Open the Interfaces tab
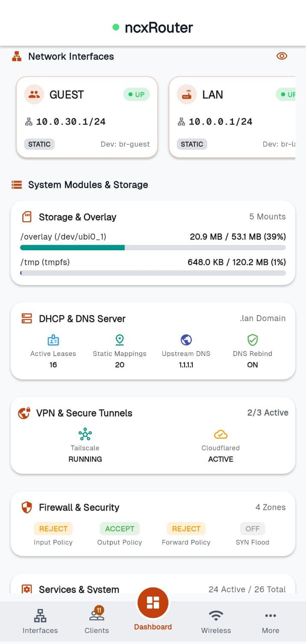This screenshot has height=644, width=306. 40,621
